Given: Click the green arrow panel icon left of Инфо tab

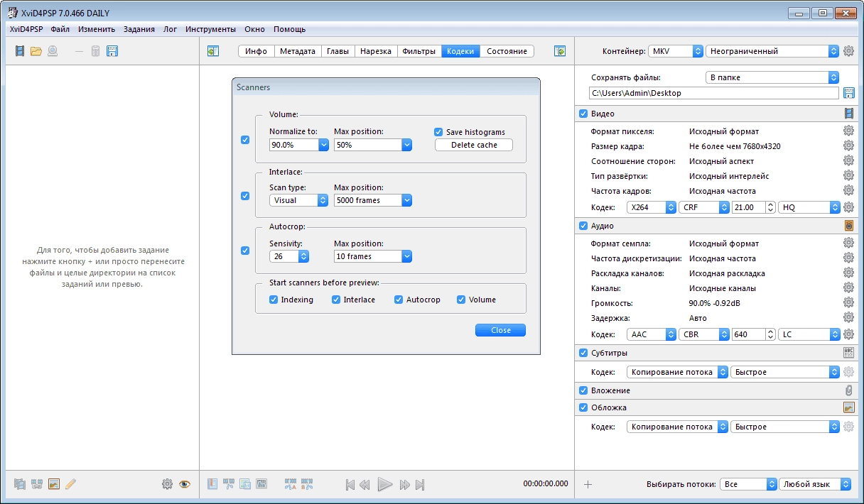Looking at the screenshot, I should coord(212,51).
